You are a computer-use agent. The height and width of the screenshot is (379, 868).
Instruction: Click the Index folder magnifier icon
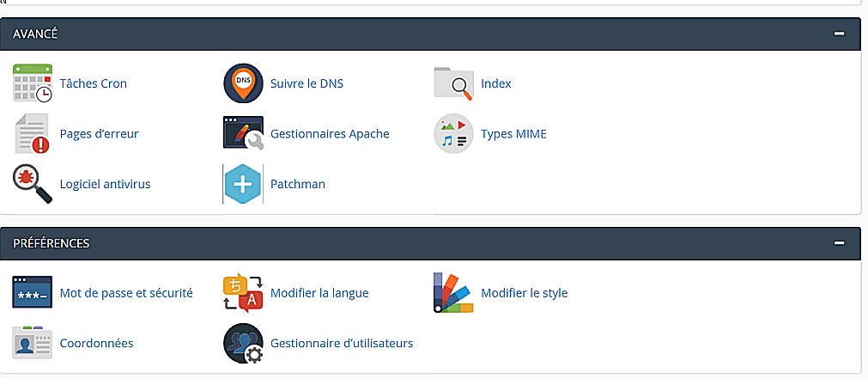[x=454, y=83]
